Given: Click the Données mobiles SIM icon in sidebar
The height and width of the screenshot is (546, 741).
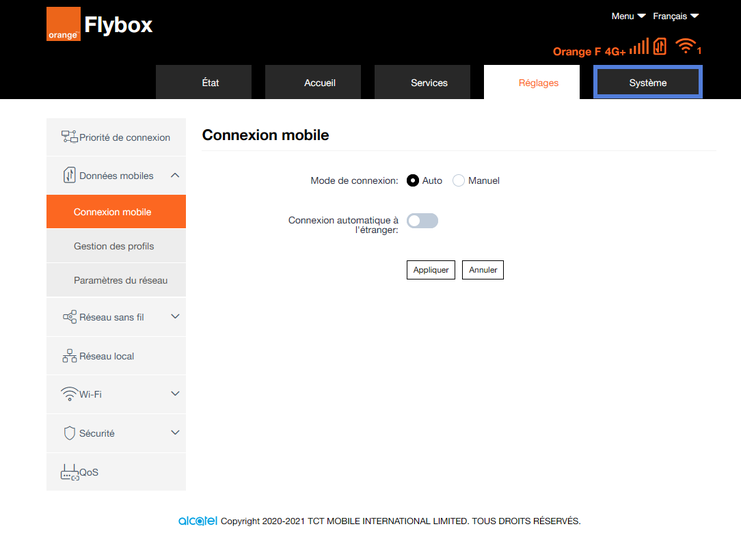Looking at the screenshot, I should click(x=69, y=175).
